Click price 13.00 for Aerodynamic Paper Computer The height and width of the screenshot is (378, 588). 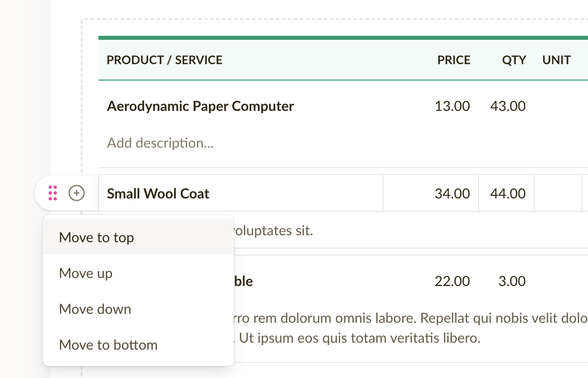[452, 106]
